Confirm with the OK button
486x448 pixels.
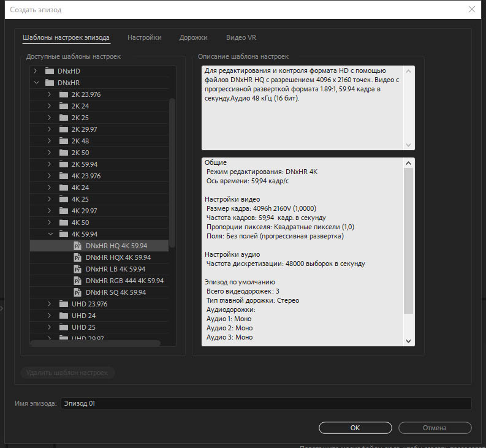pos(355,428)
